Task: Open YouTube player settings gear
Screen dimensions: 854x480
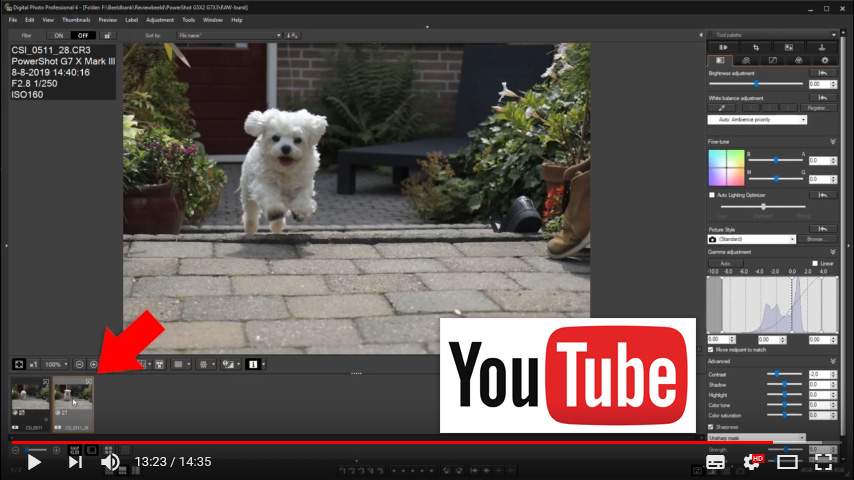Action: (751, 462)
